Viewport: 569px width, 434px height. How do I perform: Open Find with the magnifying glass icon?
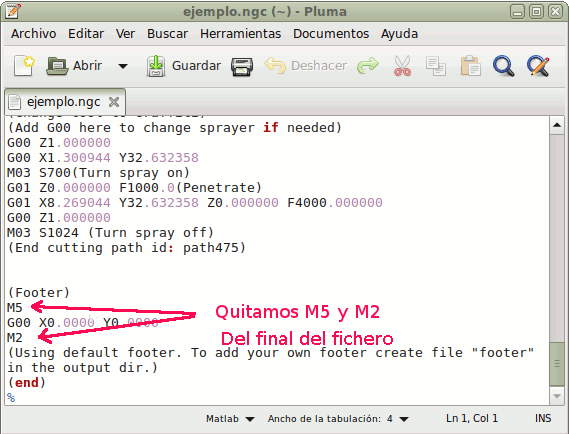click(x=504, y=66)
